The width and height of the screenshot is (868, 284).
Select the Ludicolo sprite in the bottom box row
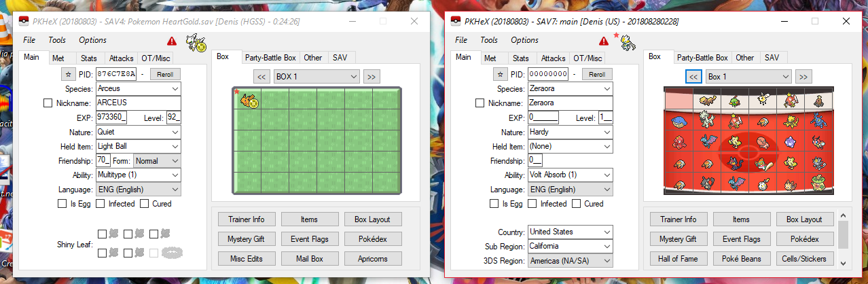click(818, 183)
